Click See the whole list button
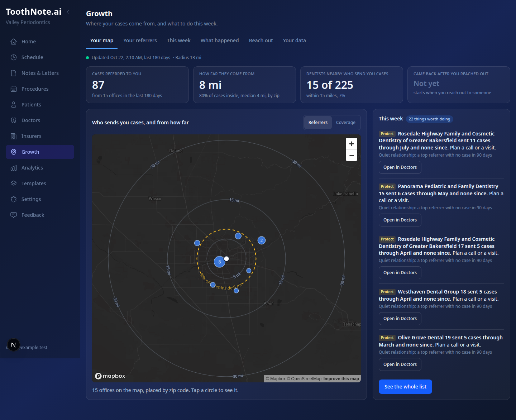The image size is (516, 420). 405,387
